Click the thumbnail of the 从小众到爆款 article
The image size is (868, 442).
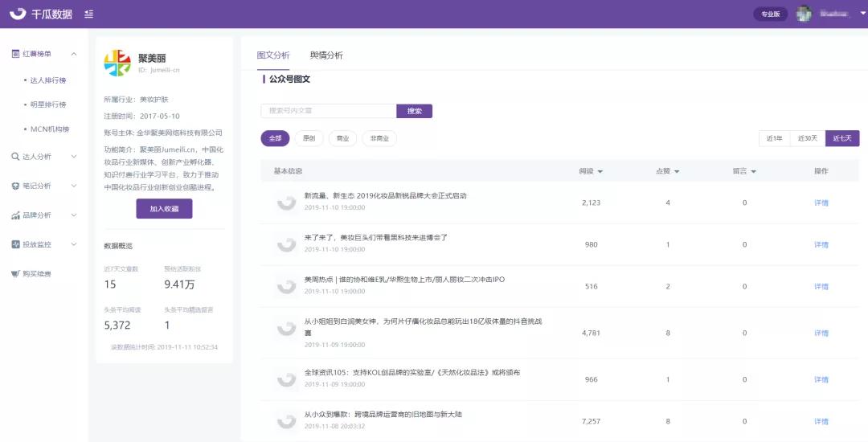click(287, 422)
